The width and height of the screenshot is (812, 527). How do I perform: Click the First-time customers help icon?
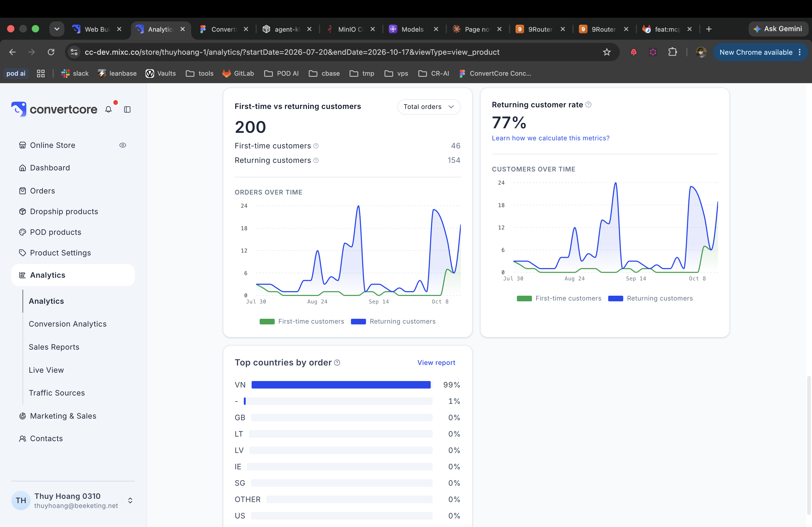(x=316, y=146)
